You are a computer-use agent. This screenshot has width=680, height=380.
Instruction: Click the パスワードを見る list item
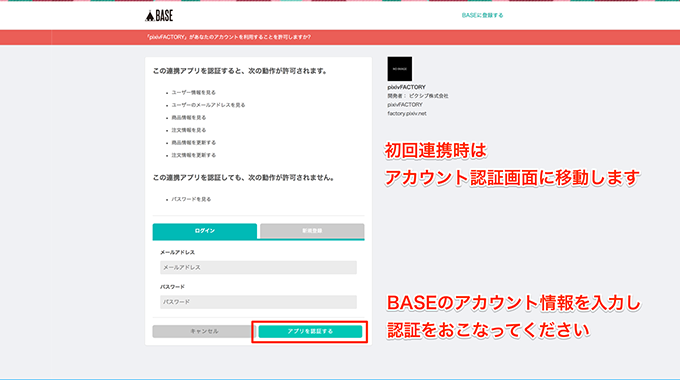[191, 200]
